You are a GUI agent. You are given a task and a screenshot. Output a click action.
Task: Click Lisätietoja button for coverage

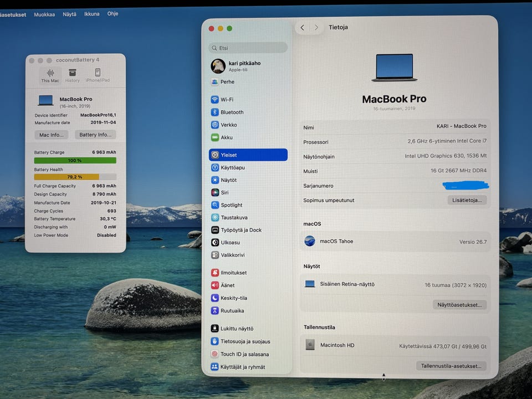coord(467,200)
